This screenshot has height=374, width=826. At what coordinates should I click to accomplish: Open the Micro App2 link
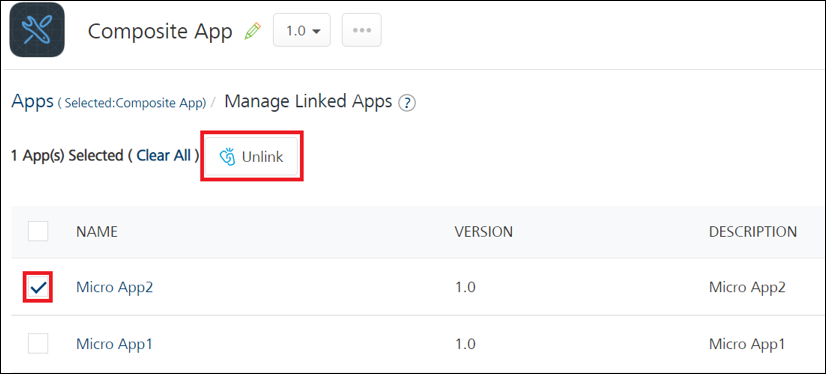[114, 288]
